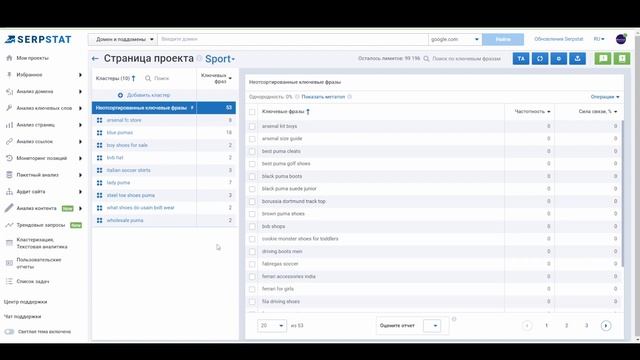Open the Sport project dropdown
The height and width of the screenshot is (360, 640).
point(220,59)
